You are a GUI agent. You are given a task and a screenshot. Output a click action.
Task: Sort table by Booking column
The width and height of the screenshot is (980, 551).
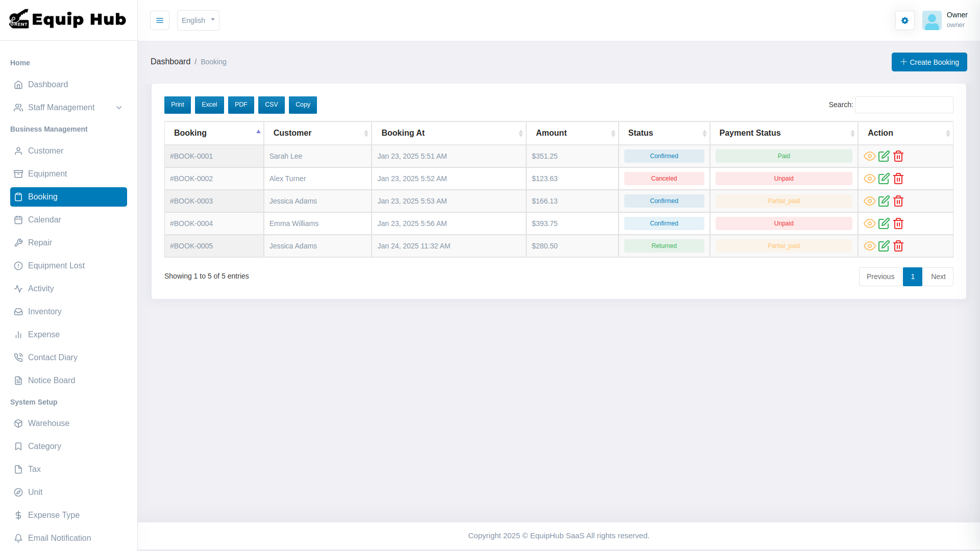point(214,133)
